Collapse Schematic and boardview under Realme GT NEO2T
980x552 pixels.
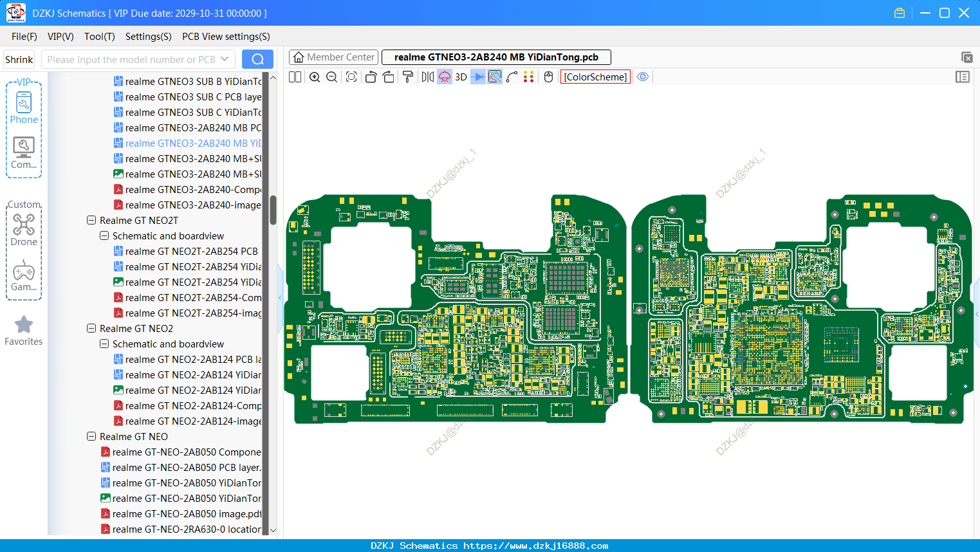[x=104, y=235]
